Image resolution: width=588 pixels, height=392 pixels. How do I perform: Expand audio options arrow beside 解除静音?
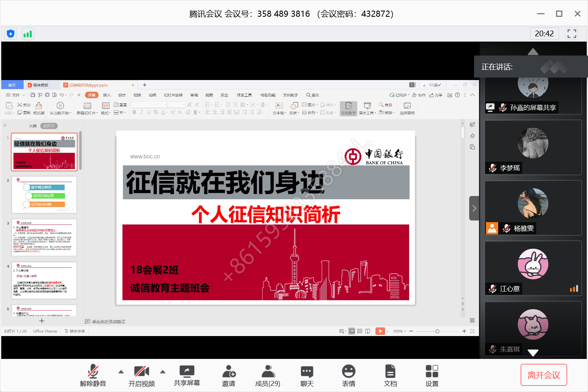point(121,372)
